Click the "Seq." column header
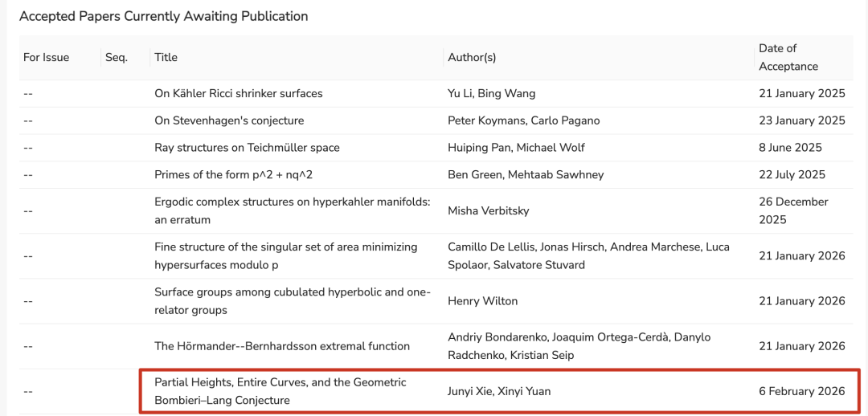 tap(117, 57)
